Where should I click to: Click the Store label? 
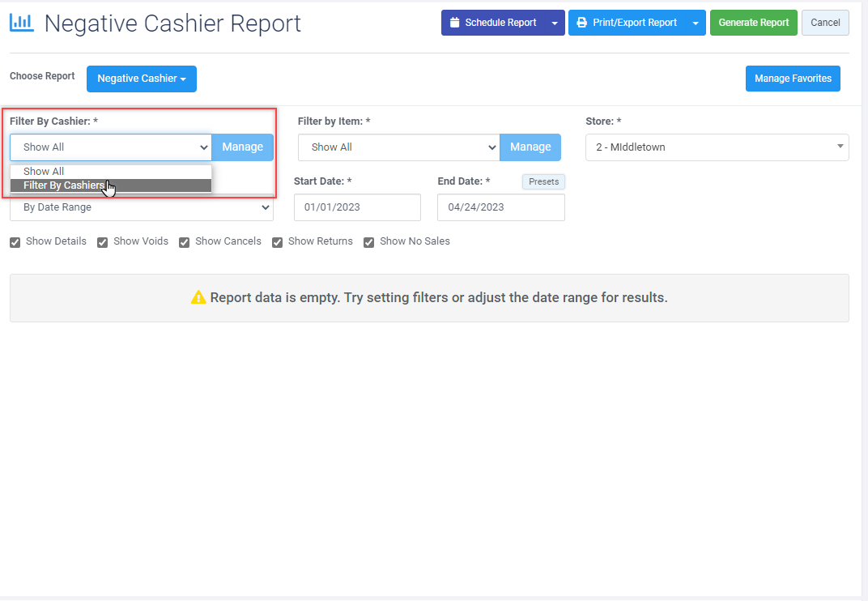point(603,121)
